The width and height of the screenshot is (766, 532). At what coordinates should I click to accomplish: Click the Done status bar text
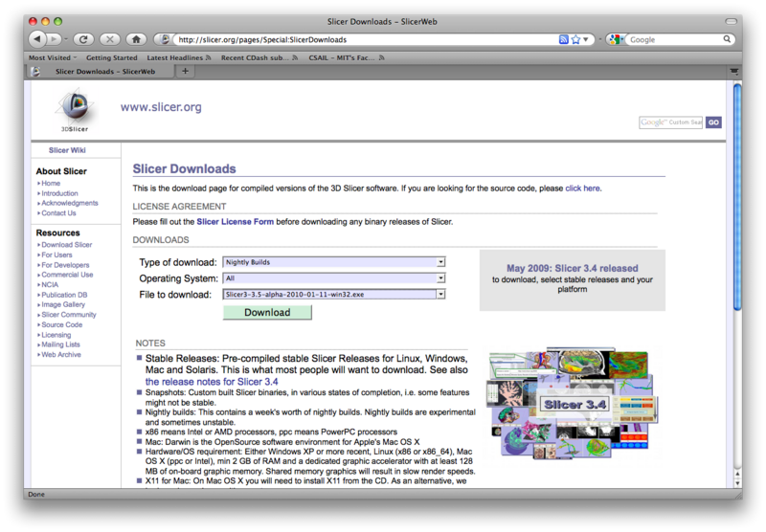coord(36,495)
